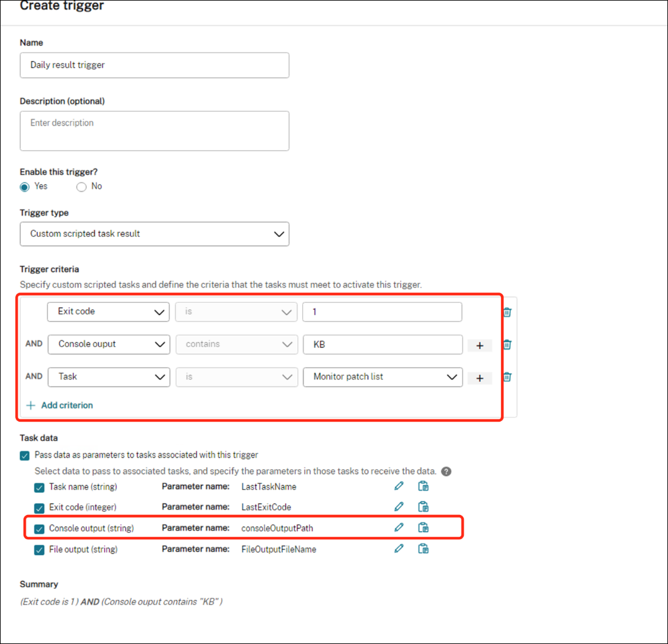Click the Description text area

pos(154,130)
